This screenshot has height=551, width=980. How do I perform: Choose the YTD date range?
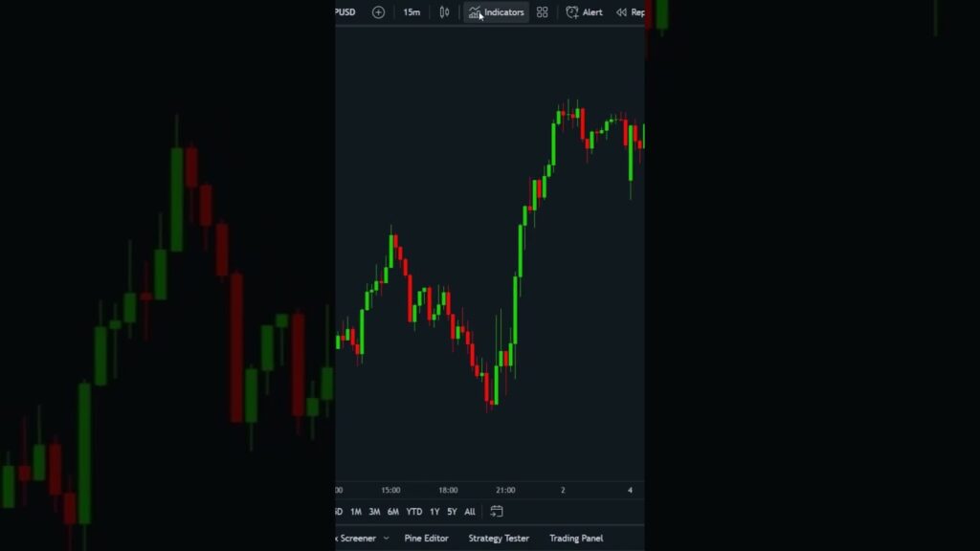413,512
